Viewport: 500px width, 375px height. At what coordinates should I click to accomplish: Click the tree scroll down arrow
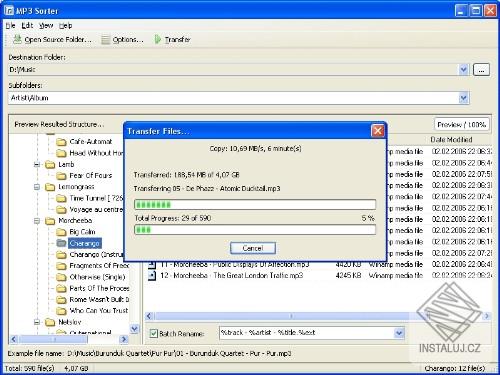(x=134, y=329)
